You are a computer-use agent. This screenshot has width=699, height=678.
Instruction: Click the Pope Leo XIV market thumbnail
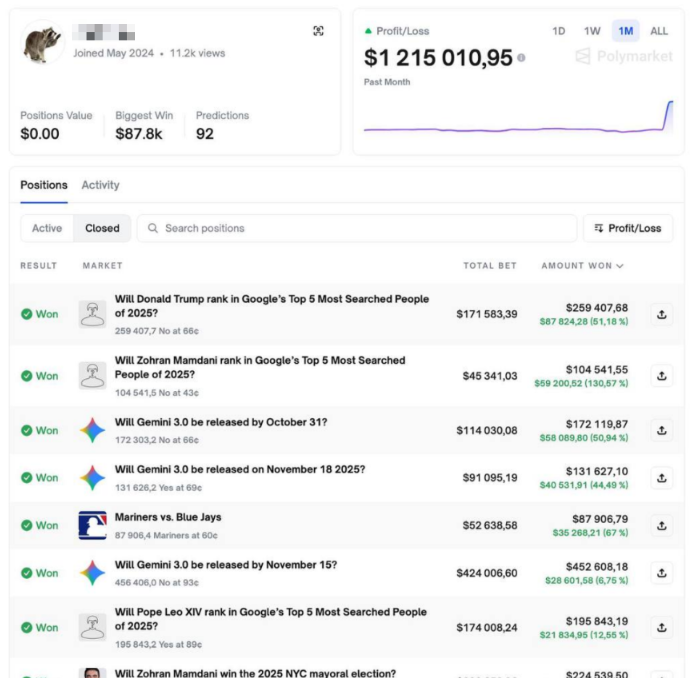tap(92, 628)
